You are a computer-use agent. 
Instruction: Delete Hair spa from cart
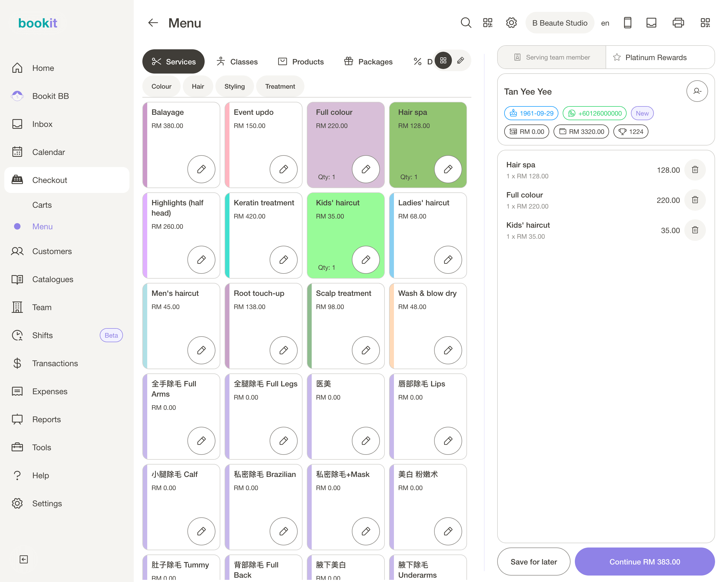695,170
